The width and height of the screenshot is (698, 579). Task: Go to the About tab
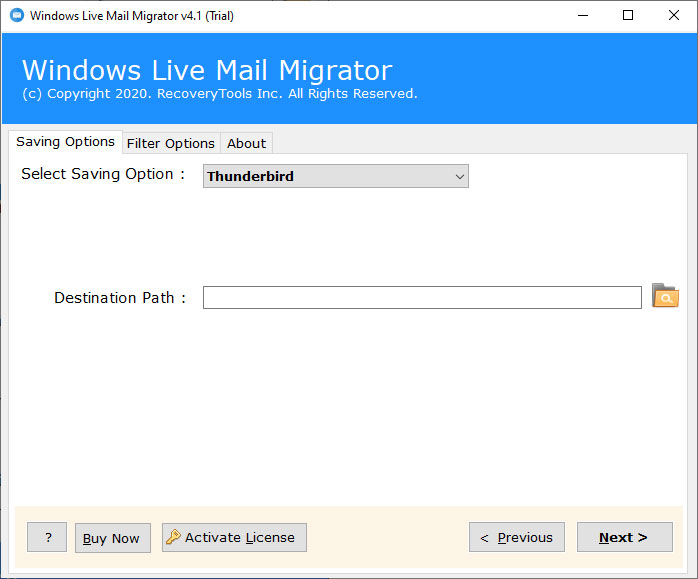click(x=246, y=143)
